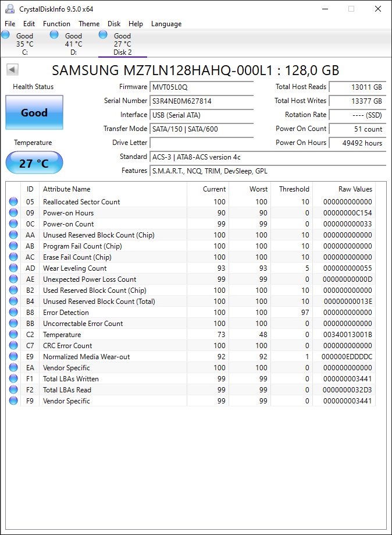Click raw value 00340013001B
Image resolution: width=392 pixels, height=535 pixels.
(x=347, y=334)
